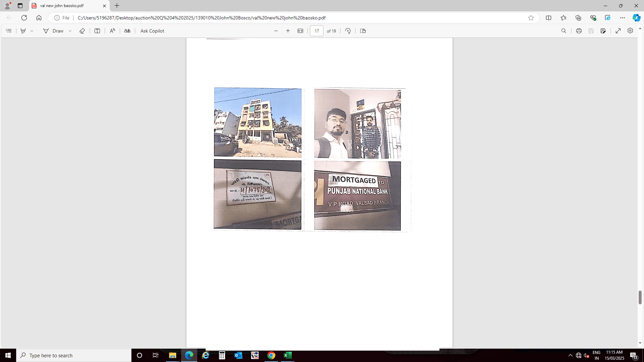The height and width of the screenshot is (362, 644).
Task: Open Cortana from the taskbar
Action: 140,355
